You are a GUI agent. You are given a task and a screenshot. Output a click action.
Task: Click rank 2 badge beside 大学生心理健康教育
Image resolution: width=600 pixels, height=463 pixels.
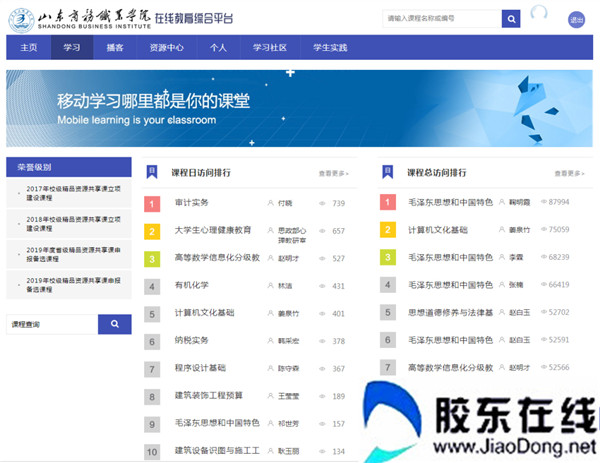[152, 231]
